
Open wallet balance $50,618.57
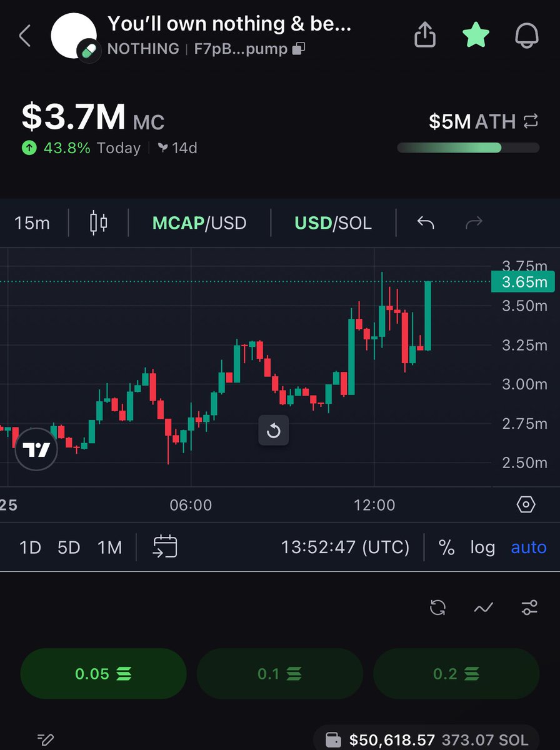click(426, 740)
